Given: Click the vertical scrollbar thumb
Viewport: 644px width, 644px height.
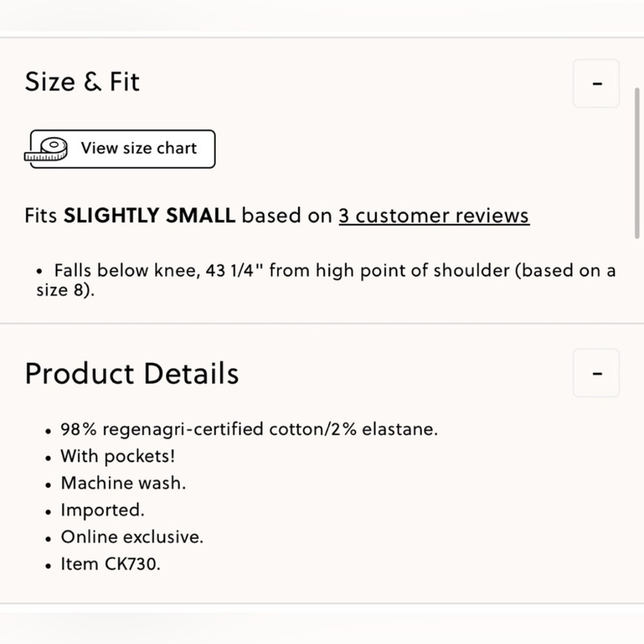Looking at the screenshot, I should [637, 164].
